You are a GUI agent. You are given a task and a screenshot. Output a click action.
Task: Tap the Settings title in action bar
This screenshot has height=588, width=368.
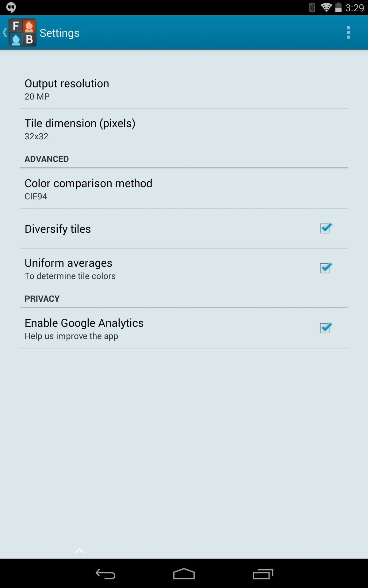[59, 33]
